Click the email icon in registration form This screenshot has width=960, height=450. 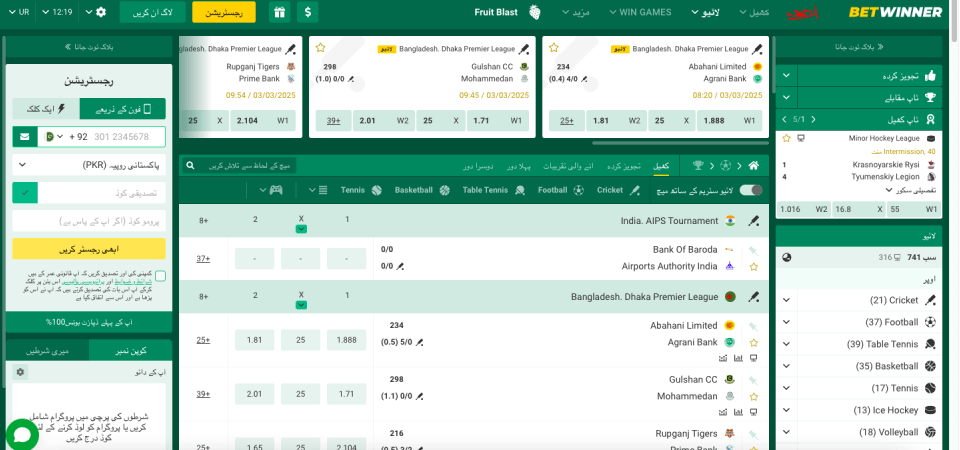point(24,137)
